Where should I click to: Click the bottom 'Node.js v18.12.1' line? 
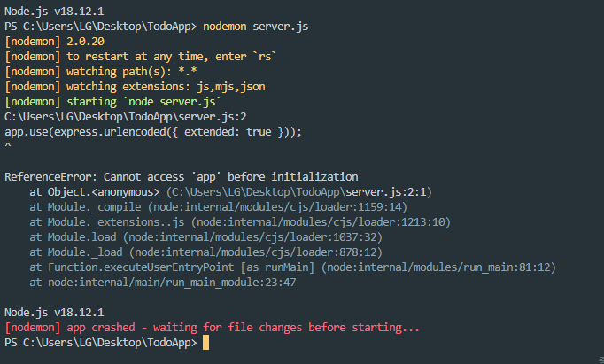54,313
